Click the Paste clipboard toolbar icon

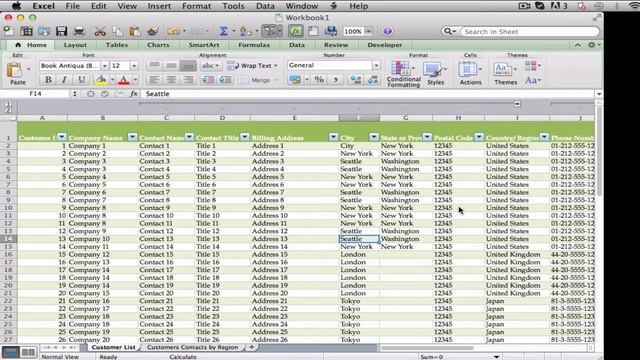(135, 31)
